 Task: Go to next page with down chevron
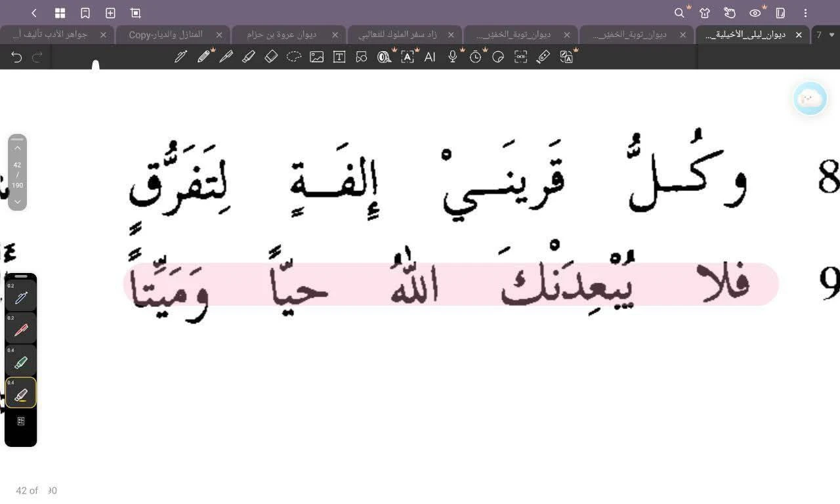18,201
